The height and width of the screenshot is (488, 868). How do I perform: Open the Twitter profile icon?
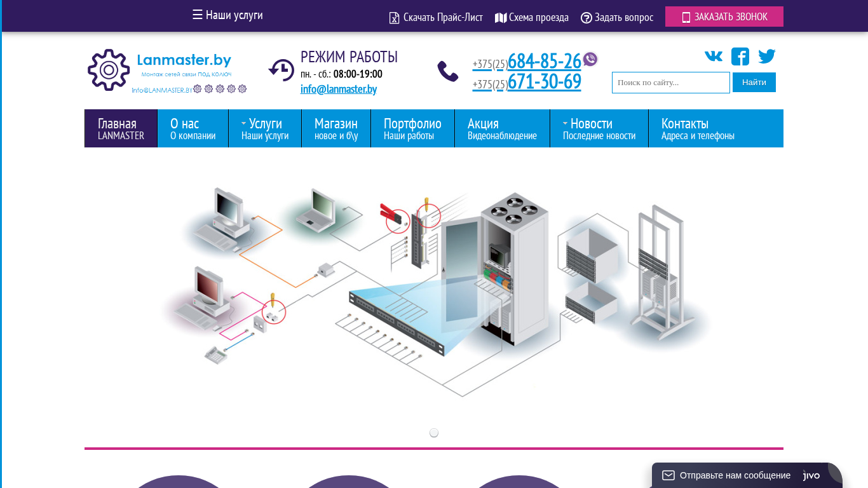767,57
